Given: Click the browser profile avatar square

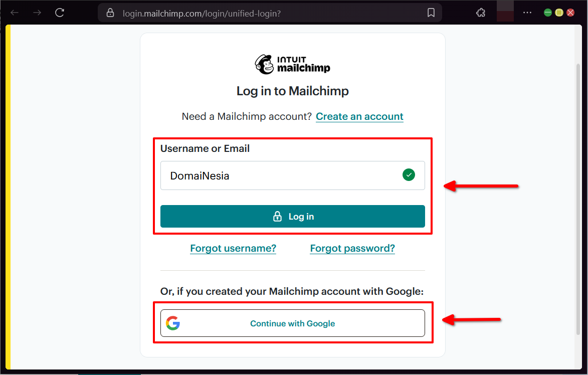Looking at the screenshot, I should coord(505,12).
